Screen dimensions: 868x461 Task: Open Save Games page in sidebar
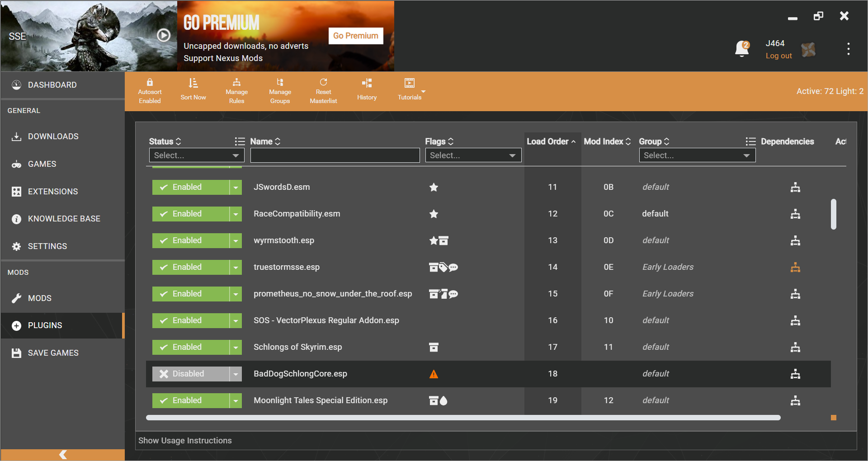pos(62,353)
